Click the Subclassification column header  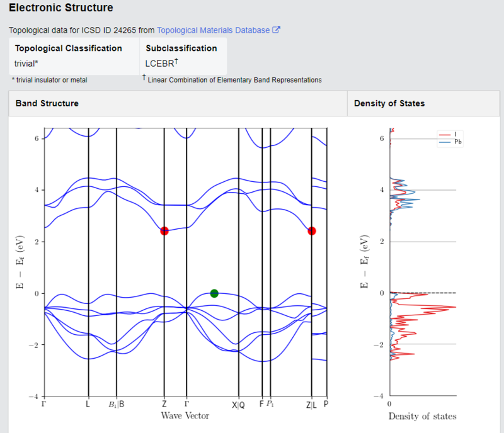181,48
